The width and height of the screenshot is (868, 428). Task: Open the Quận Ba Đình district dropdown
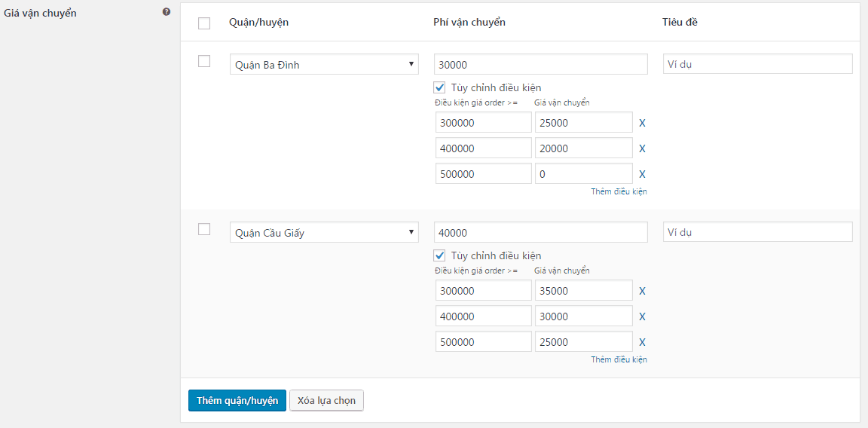[323, 65]
